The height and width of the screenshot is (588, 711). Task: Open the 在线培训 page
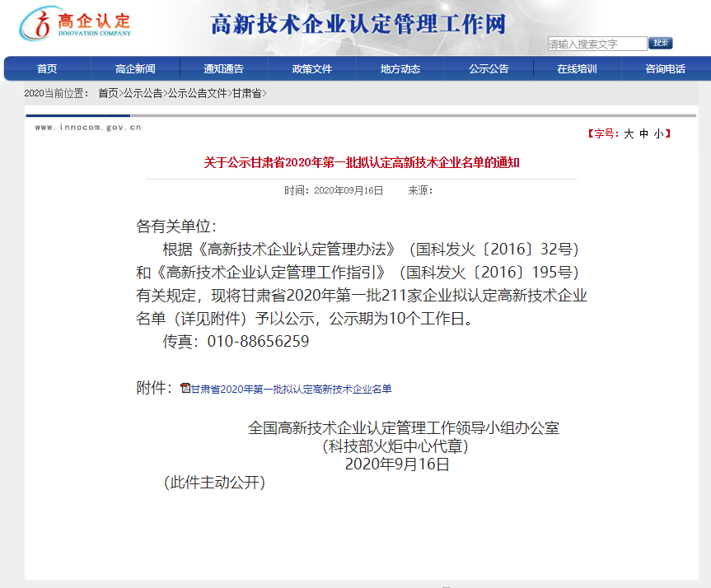pyautogui.click(x=577, y=69)
